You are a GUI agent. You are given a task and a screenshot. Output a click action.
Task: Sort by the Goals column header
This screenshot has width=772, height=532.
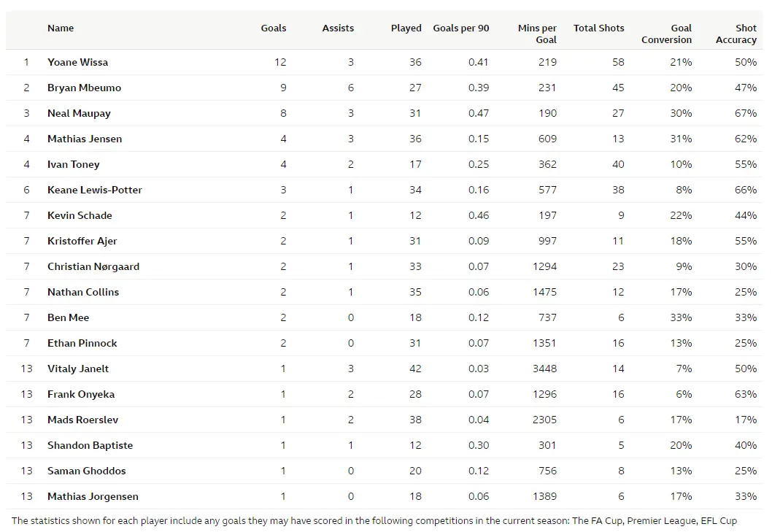[x=274, y=28]
